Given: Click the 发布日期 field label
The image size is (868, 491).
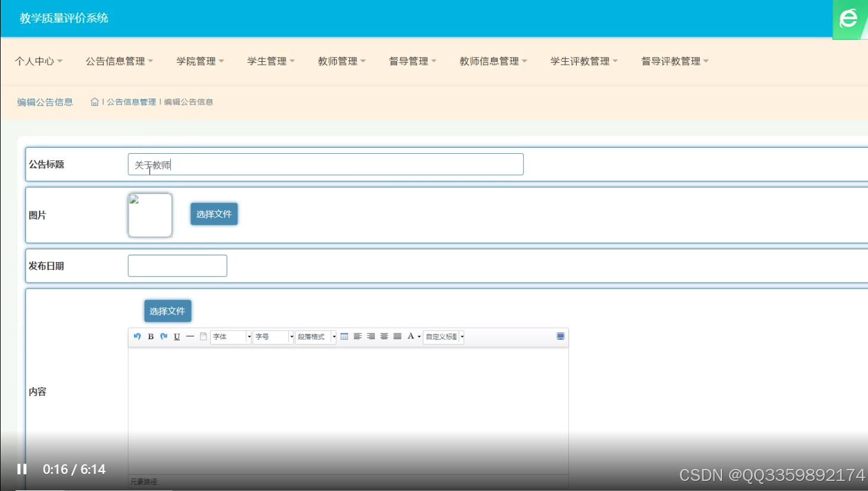Looking at the screenshot, I should pyautogui.click(x=46, y=266).
